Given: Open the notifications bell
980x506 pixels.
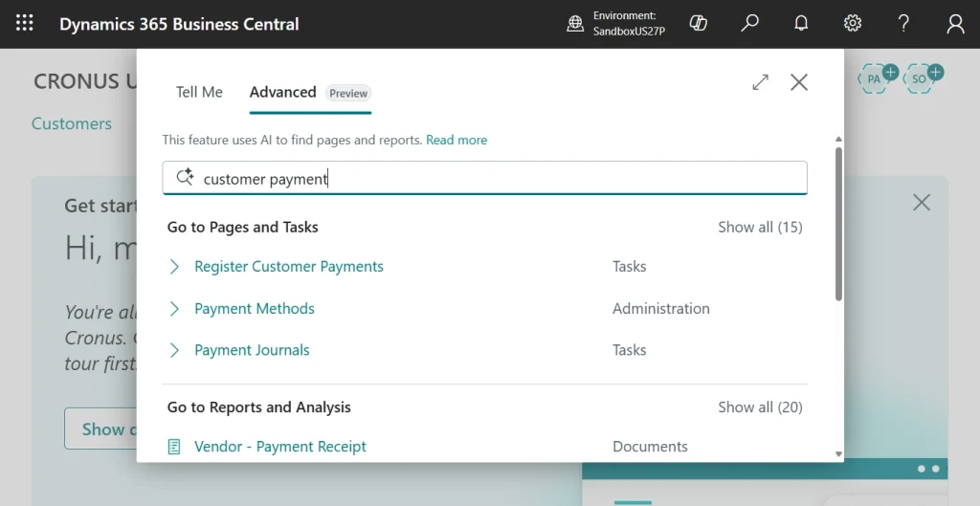Looking at the screenshot, I should pyautogui.click(x=802, y=24).
